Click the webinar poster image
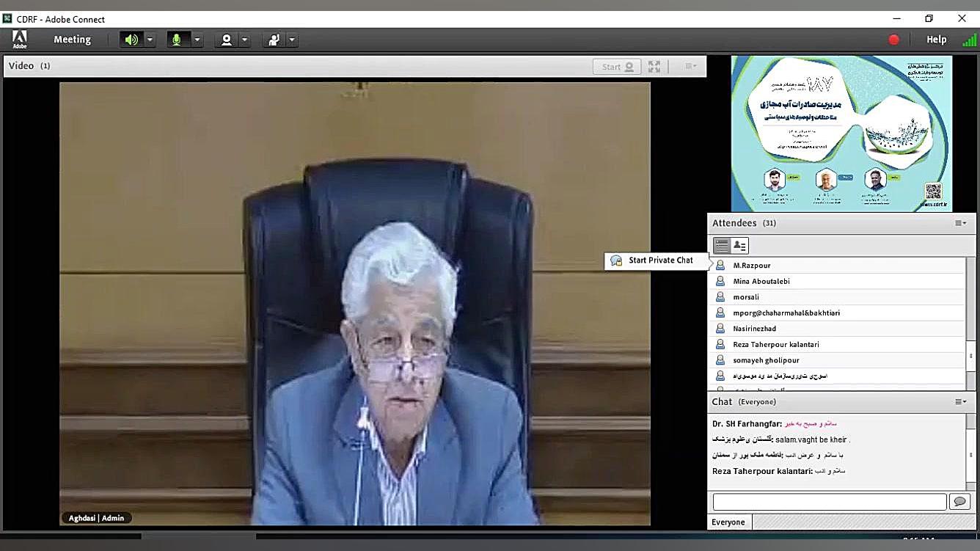This screenshot has width=980, height=551. pyautogui.click(x=841, y=134)
